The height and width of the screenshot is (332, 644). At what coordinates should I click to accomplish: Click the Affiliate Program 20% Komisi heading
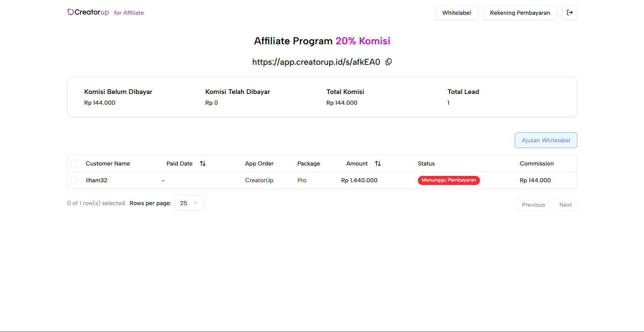[322, 41]
